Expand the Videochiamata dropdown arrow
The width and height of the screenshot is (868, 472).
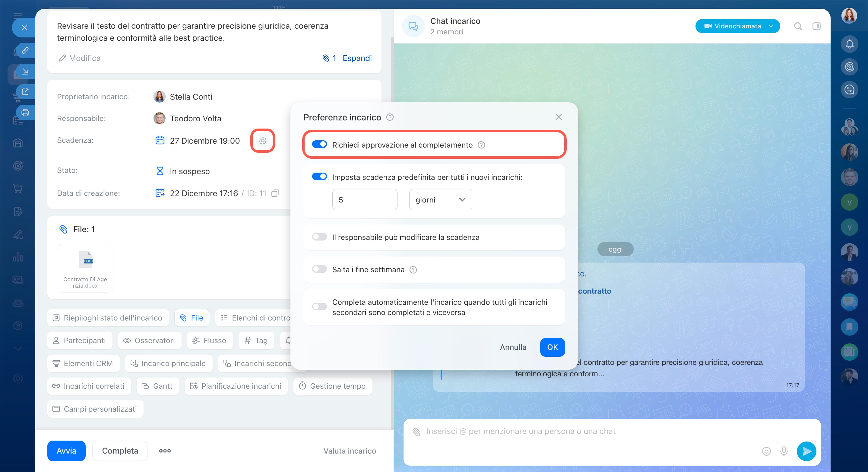pyautogui.click(x=771, y=26)
